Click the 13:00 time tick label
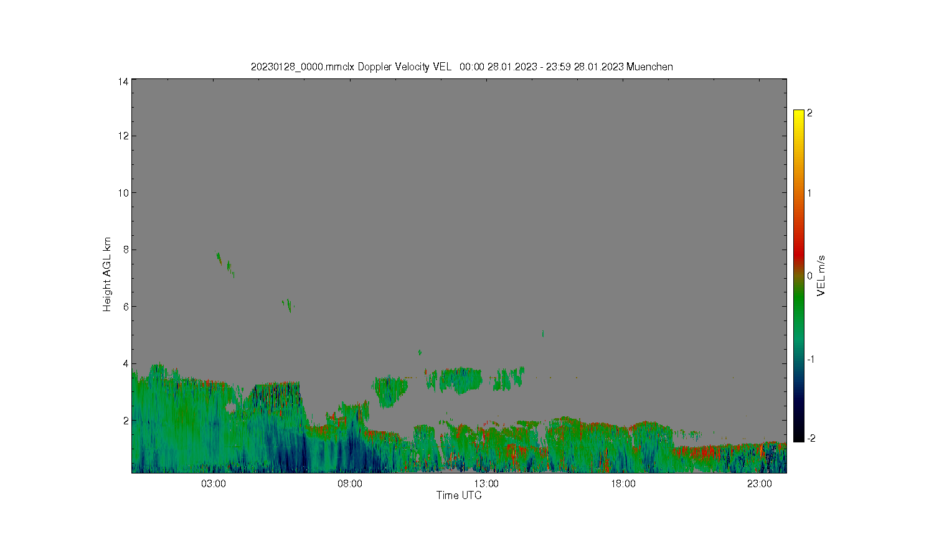Image resolution: width=934 pixels, height=560 pixels. (x=486, y=483)
